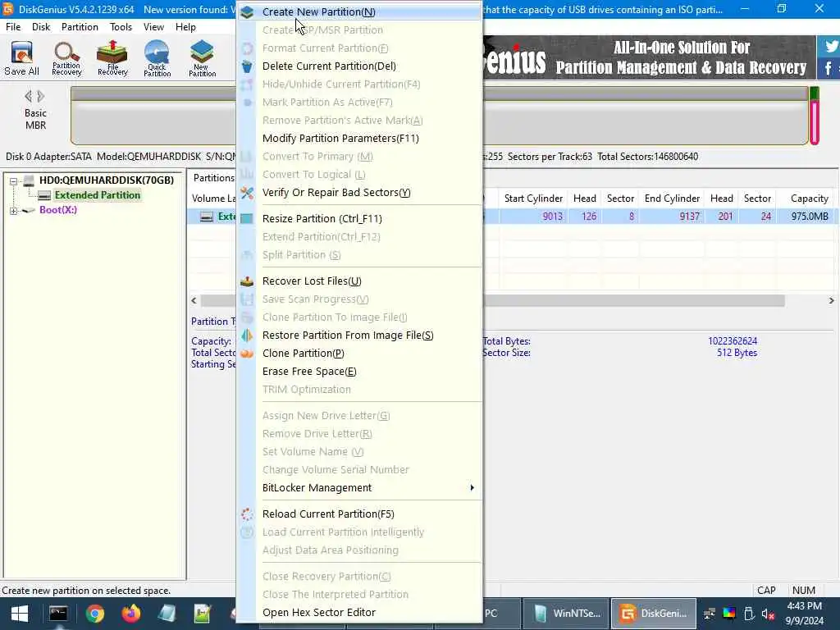Click the partition list scroll-right arrow
The width and height of the screenshot is (840, 630).
(x=831, y=300)
